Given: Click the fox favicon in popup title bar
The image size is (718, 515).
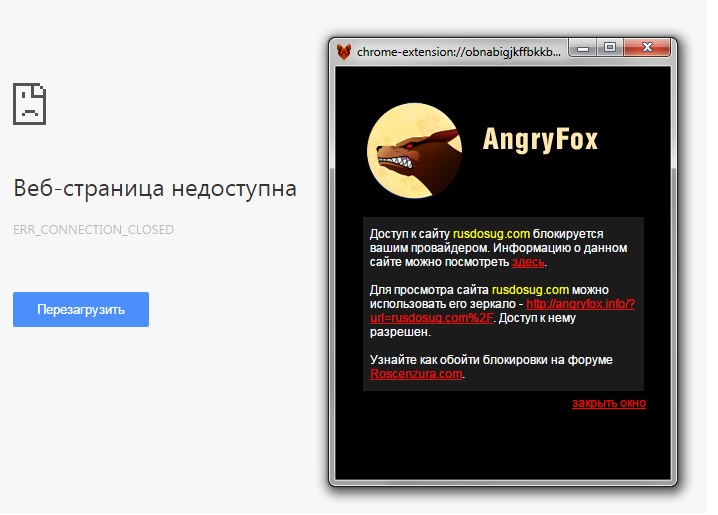Looking at the screenshot, I should point(343,52).
